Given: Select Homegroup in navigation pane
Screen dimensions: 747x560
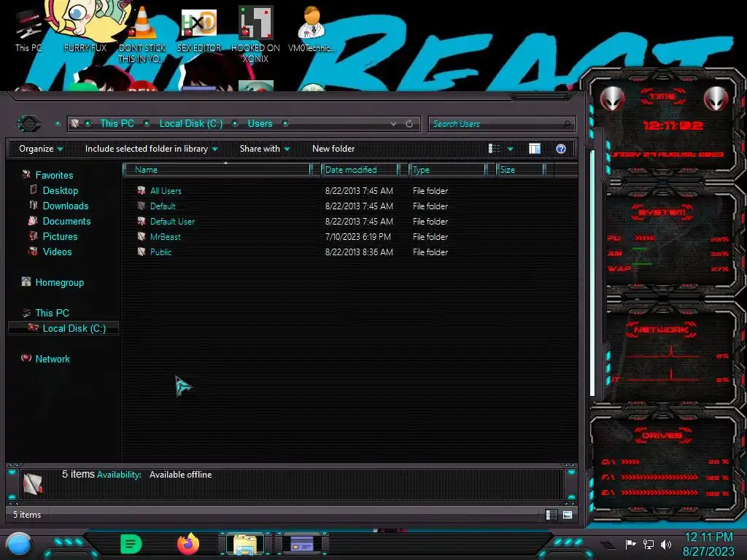Looking at the screenshot, I should (60, 282).
